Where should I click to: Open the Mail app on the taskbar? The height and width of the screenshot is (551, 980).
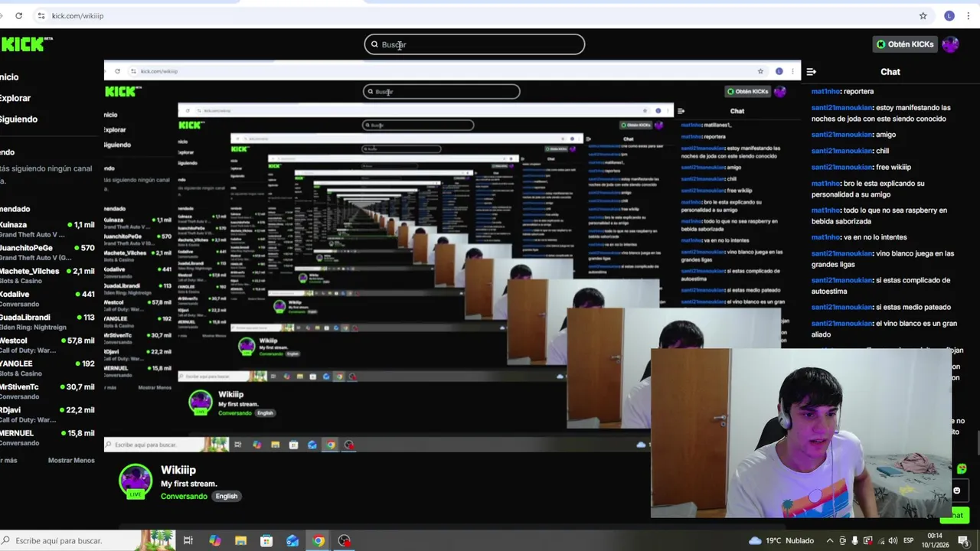[292, 541]
